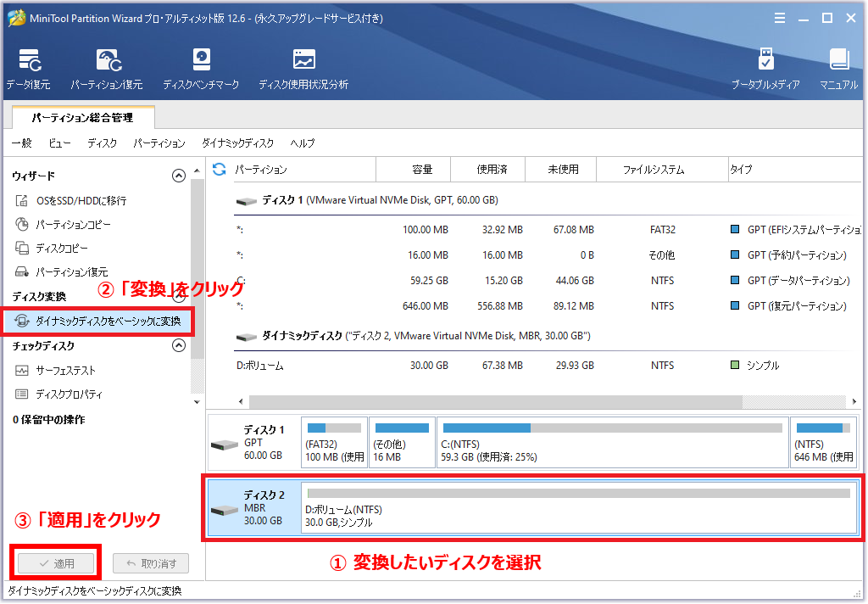
Task: Select the パーティション総合管理 tab
Action: click(x=82, y=117)
